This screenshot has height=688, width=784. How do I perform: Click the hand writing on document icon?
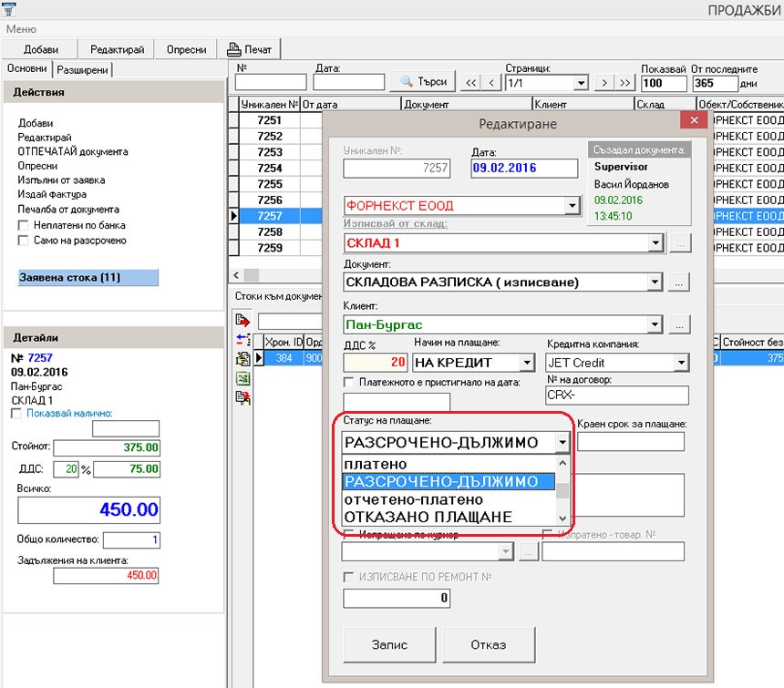243,358
